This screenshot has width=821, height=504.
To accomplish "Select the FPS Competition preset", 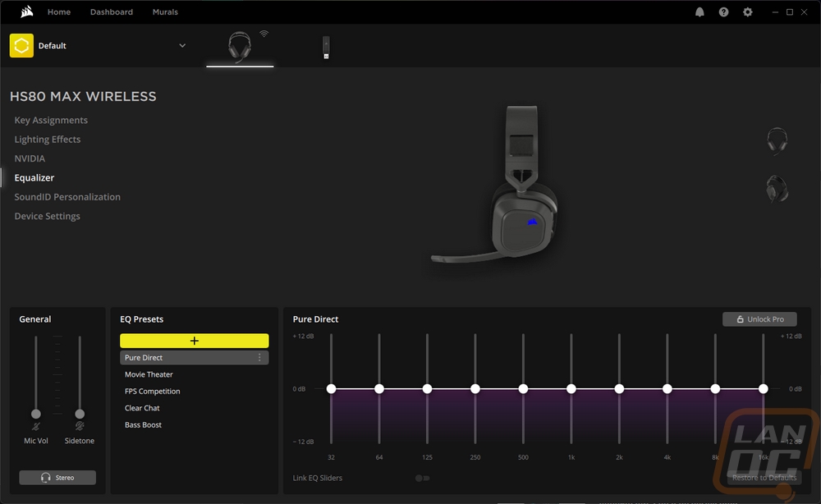I will point(153,392).
